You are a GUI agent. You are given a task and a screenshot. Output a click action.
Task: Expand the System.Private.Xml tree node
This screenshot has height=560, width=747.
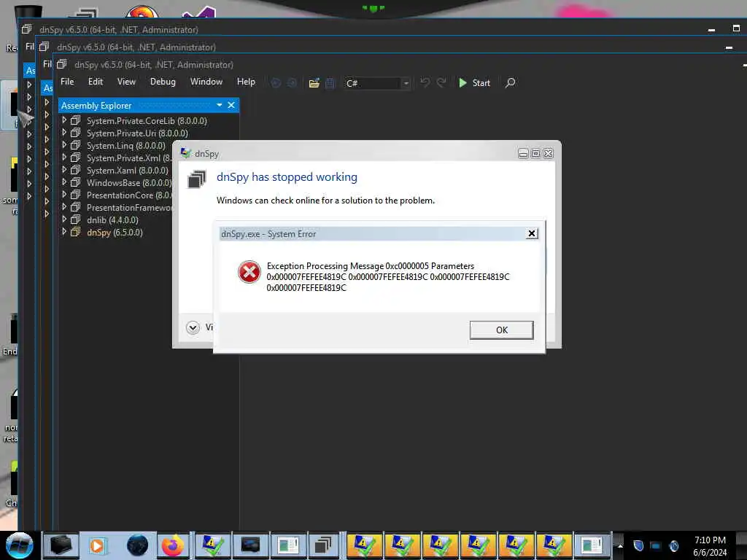click(64, 157)
